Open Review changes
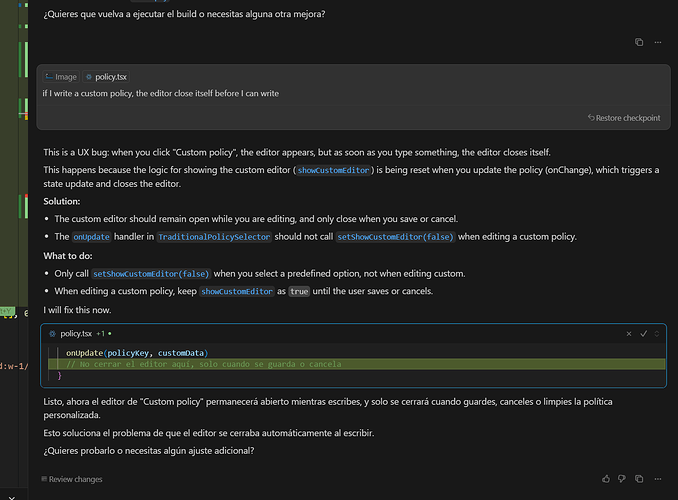The width and height of the screenshot is (678, 500). pyautogui.click(x=72, y=479)
